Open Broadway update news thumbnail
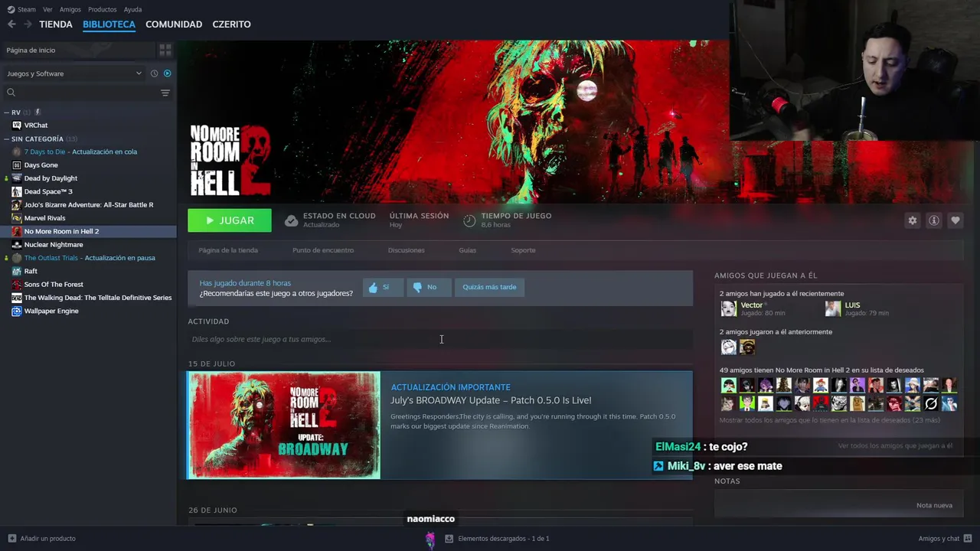The height and width of the screenshot is (551, 980). [284, 425]
